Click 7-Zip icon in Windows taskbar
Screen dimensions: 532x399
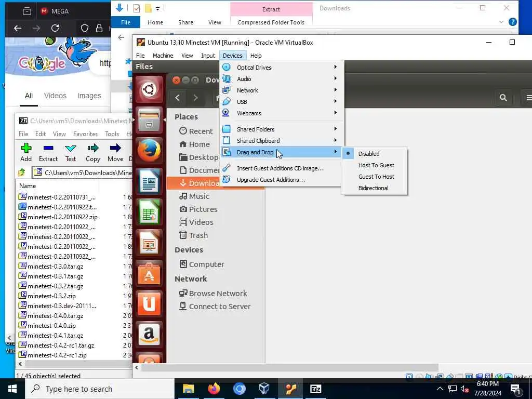315,389
